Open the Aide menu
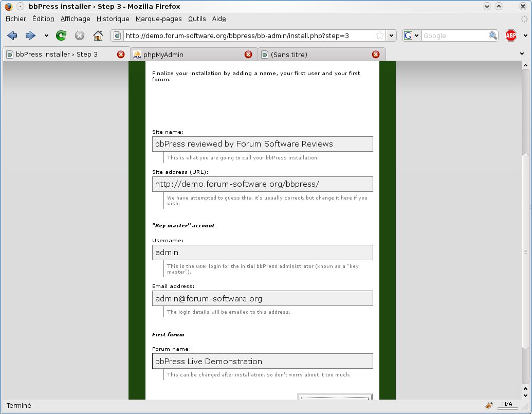 pos(219,19)
